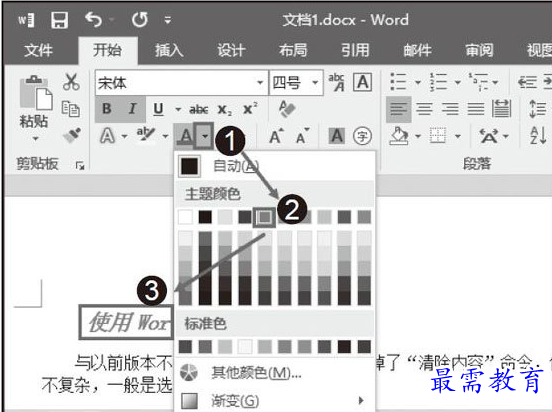Image resolution: width=552 pixels, height=412 pixels.
Task: Click the phonetic guide icon
Action: pos(337,82)
